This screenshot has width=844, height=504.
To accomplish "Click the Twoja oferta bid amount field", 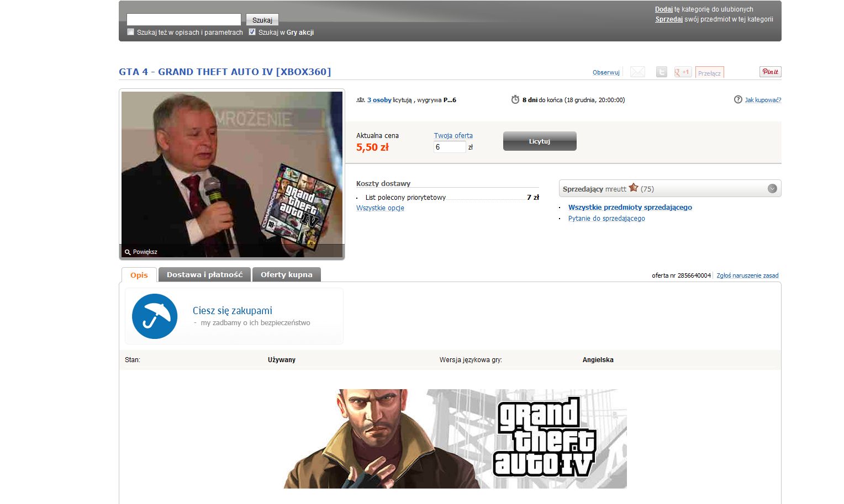I will [450, 147].
